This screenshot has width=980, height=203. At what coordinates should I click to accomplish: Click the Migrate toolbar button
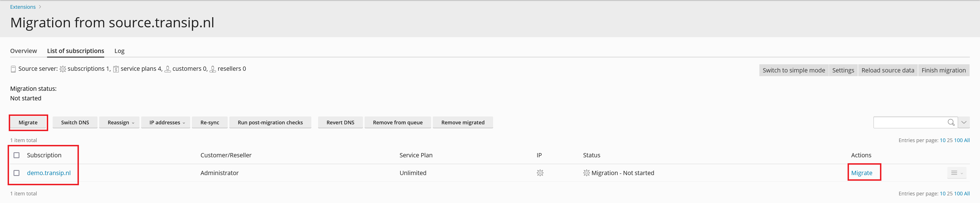pos(28,122)
